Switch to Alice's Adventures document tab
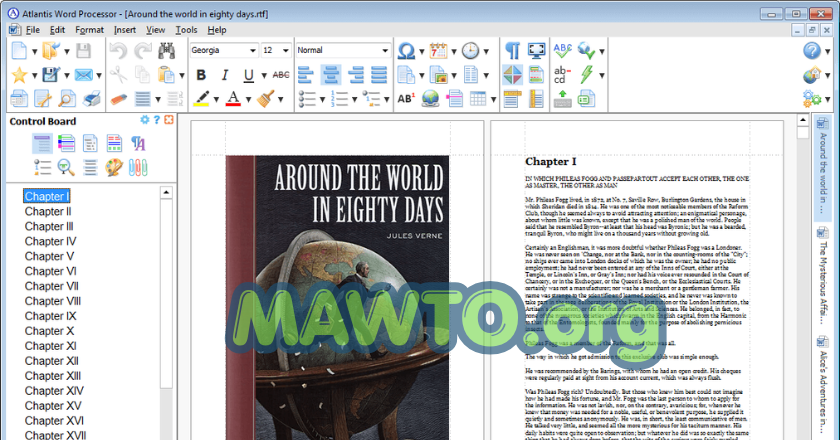 pyautogui.click(x=822, y=384)
